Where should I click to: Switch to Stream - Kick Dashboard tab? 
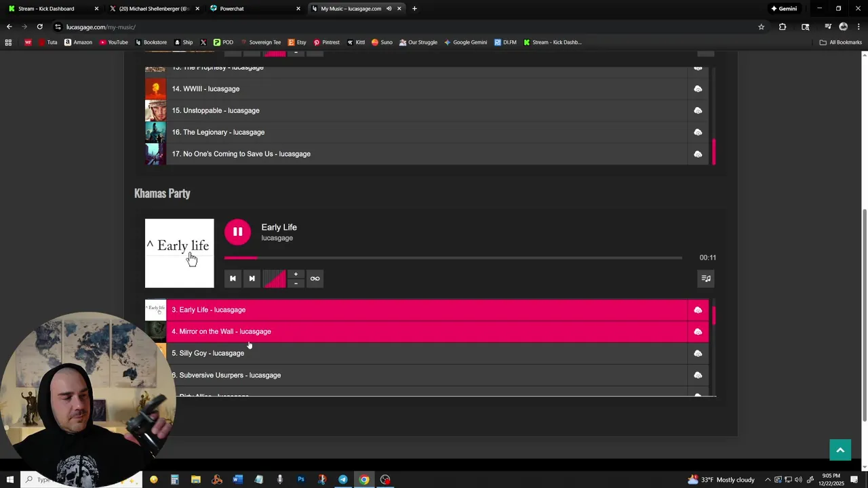(53, 9)
